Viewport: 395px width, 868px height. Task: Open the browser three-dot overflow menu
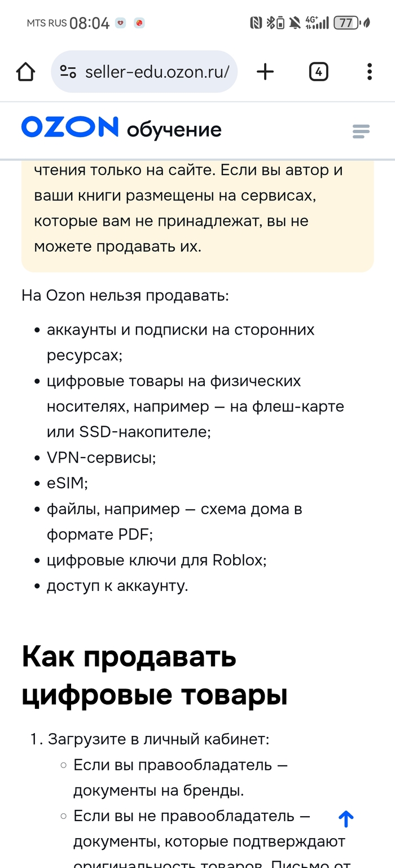pos(369,71)
